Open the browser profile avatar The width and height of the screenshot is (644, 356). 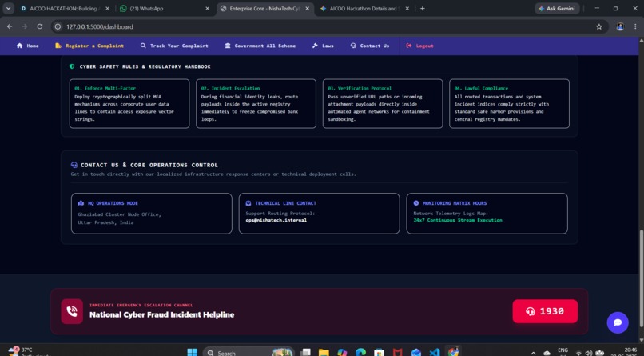(x=620, y=26)
